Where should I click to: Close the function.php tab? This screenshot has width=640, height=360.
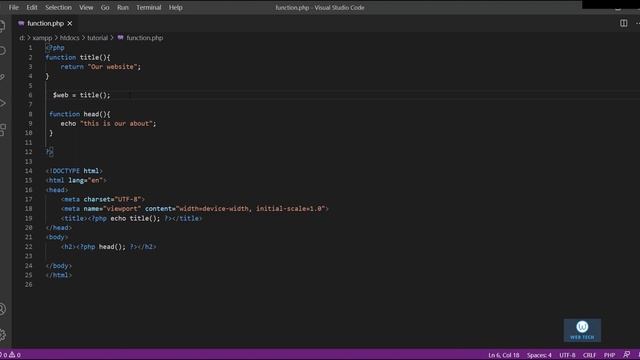tap(70, 24)
